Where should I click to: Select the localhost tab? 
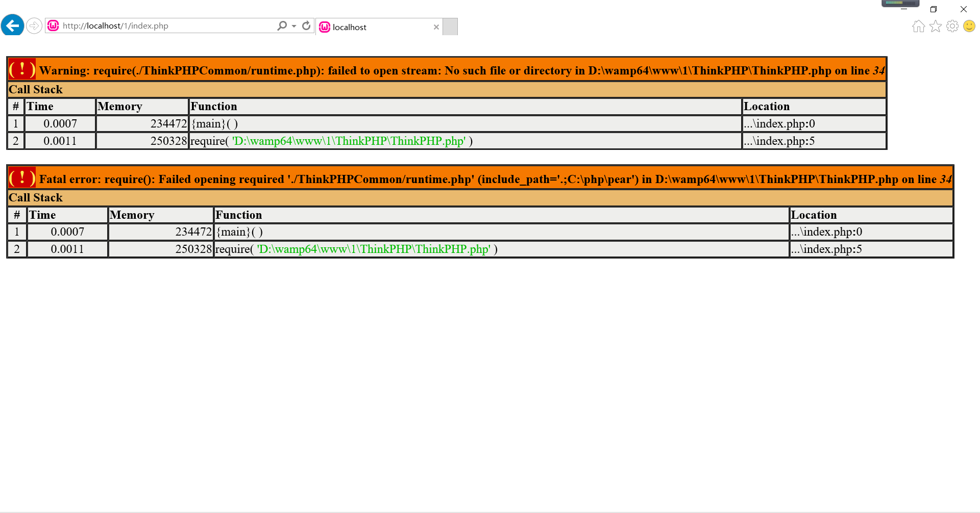click(x=379, y=27)
